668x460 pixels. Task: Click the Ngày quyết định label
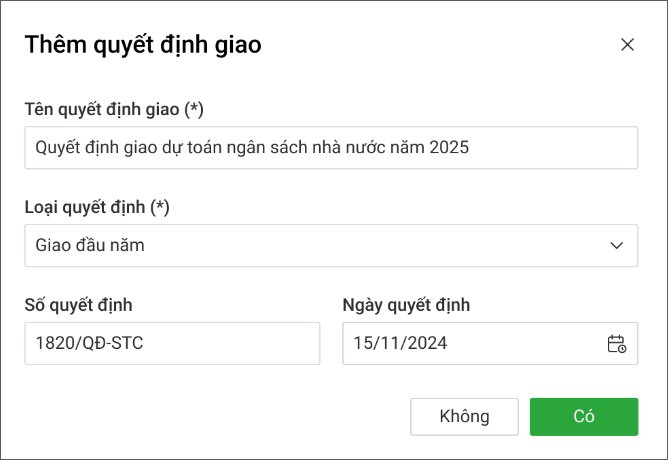tap(406, 305)
